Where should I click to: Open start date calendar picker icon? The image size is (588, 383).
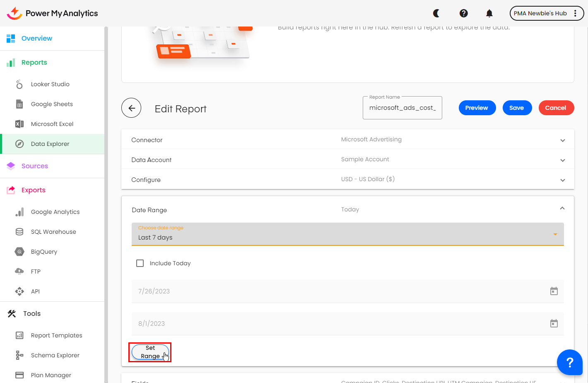pyautogui.click(x=554, y=291)
